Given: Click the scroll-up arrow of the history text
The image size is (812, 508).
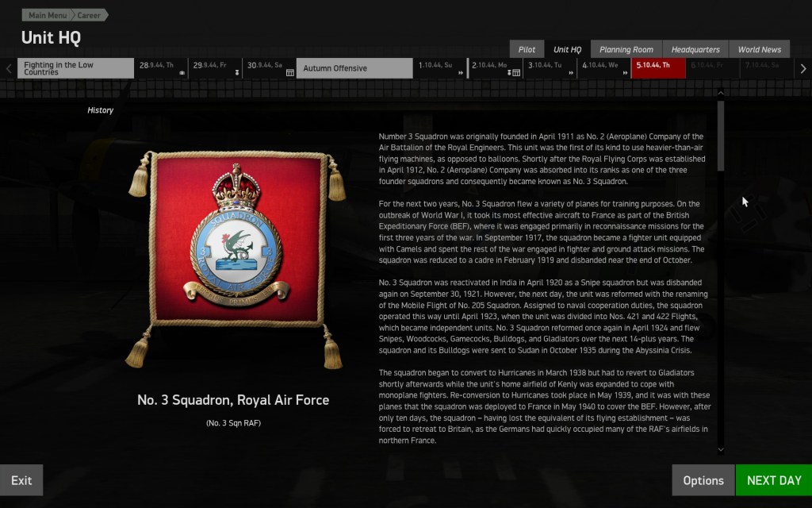Looking at the screenshot, I should (x=720, y=93).
